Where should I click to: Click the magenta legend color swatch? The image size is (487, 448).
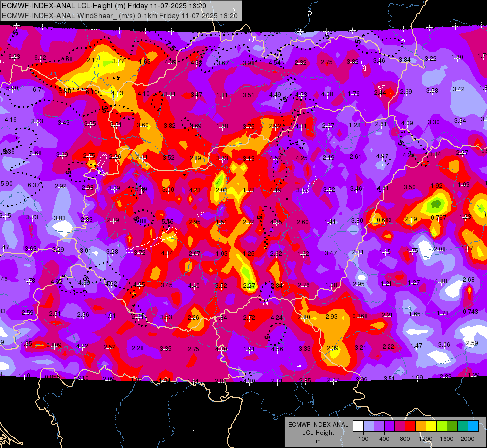pyautogui.click(x=400, y=426)
